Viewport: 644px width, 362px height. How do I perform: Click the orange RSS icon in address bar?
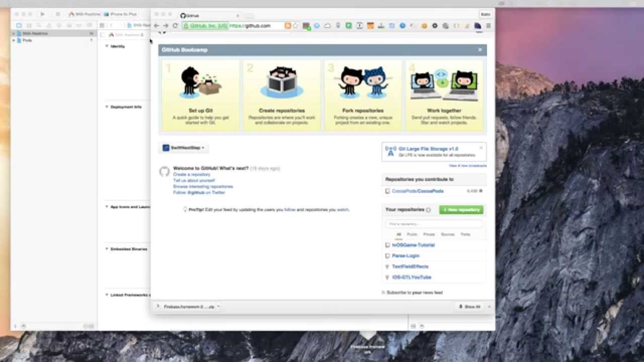pyautogui.click(x=288, y=26)
